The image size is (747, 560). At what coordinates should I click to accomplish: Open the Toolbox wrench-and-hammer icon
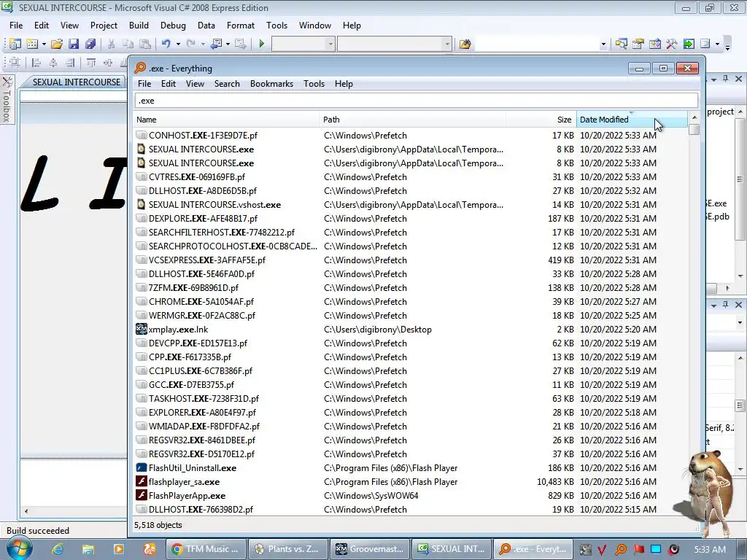tap(671, 44)
